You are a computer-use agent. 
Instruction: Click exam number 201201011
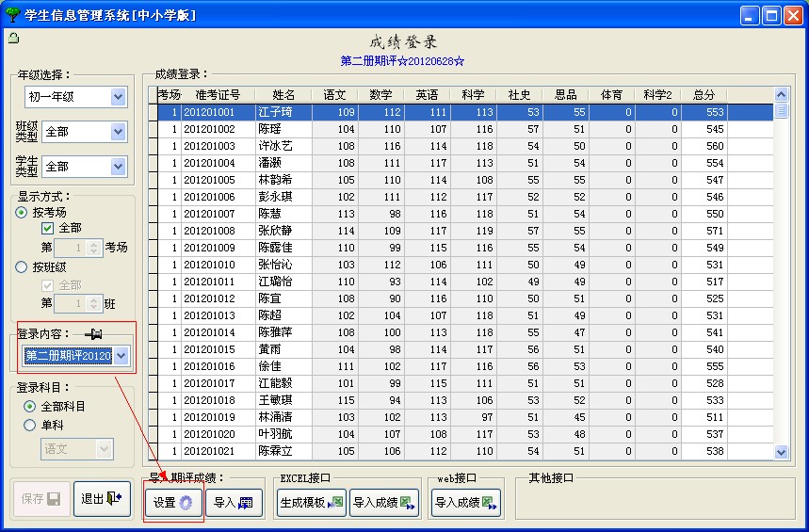pos(218,282)
